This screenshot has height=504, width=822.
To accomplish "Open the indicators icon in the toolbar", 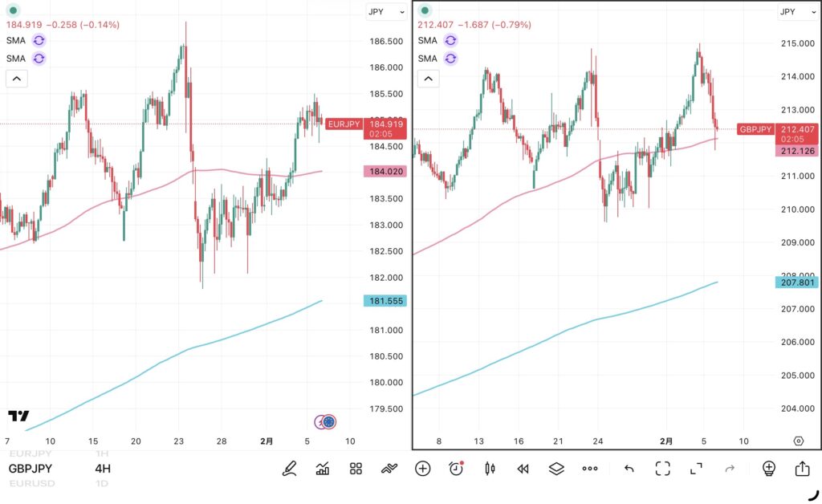I will pos(323,469).
